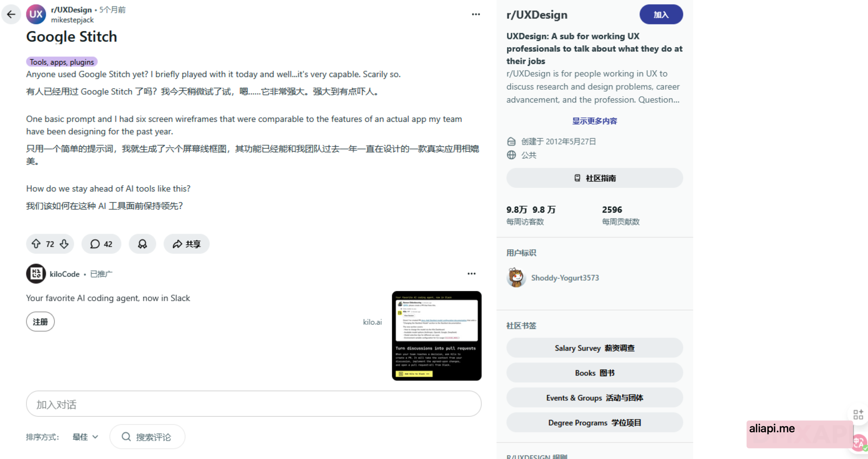Open the 最佳 sort order dropdown
The image size is (868, 459).
[85, 437]
